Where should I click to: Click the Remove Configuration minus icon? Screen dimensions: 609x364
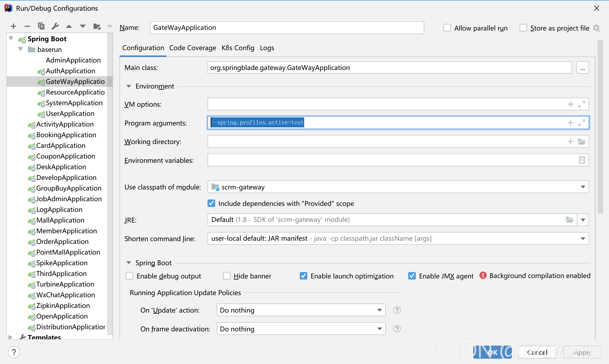[27, 26]
